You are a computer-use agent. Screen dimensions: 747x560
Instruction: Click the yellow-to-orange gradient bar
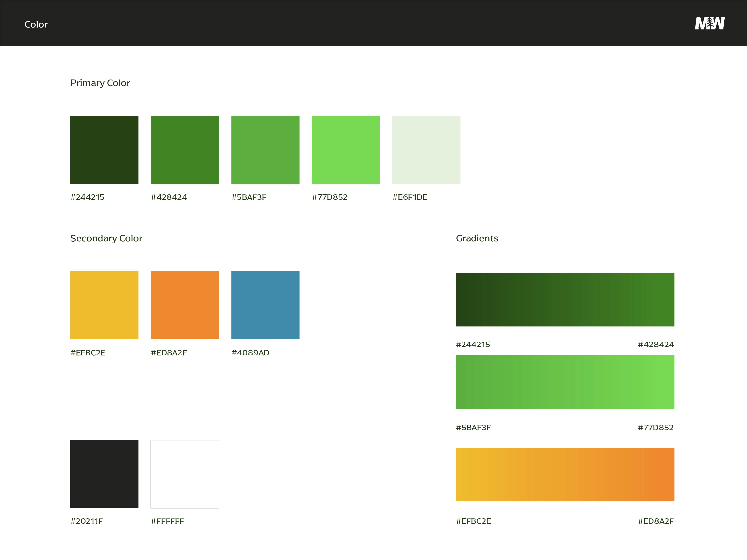point(565,474)
